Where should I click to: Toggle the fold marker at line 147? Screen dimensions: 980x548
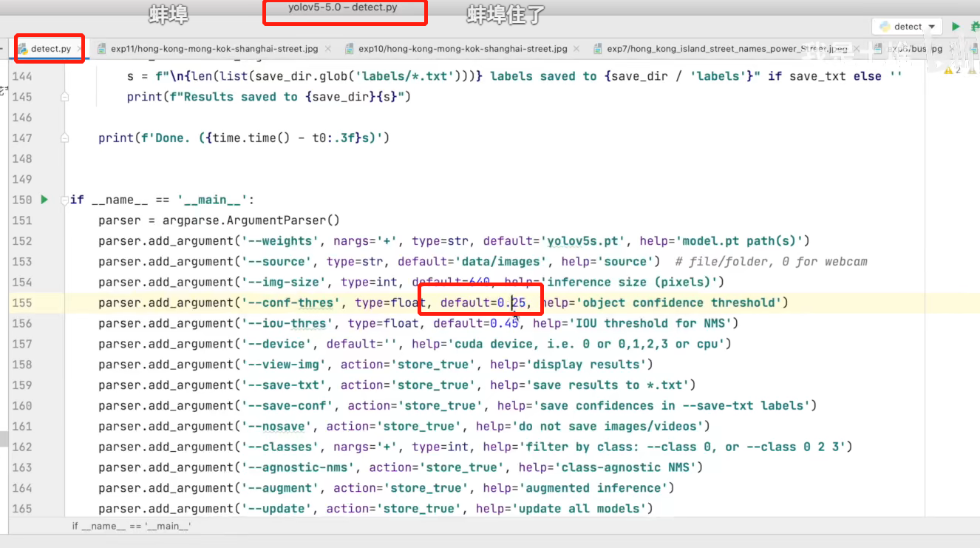65,138
